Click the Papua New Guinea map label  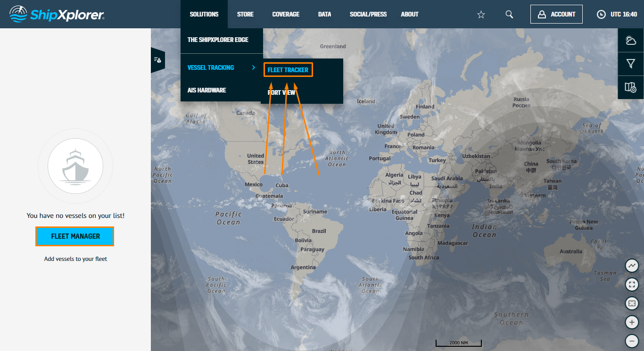(584, 225)
